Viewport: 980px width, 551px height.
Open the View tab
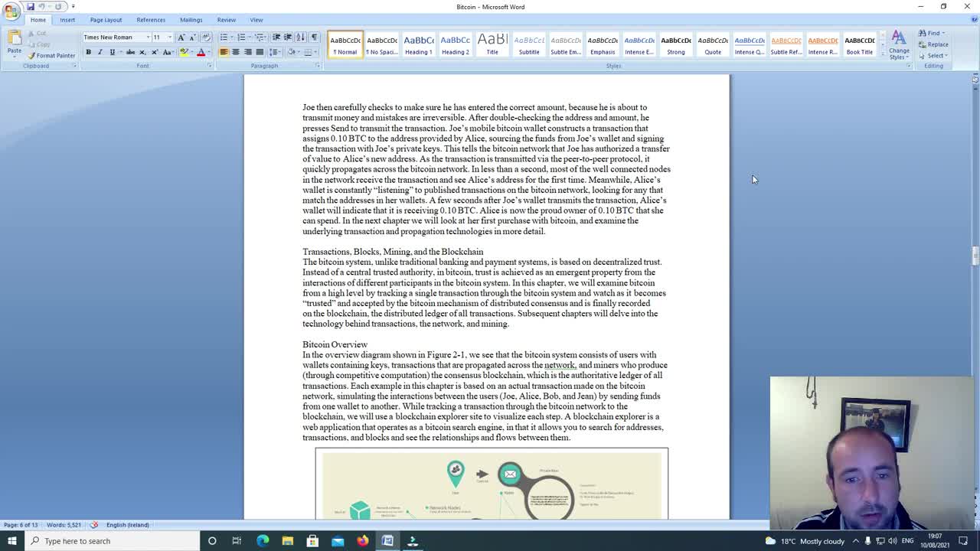[256, 20]
